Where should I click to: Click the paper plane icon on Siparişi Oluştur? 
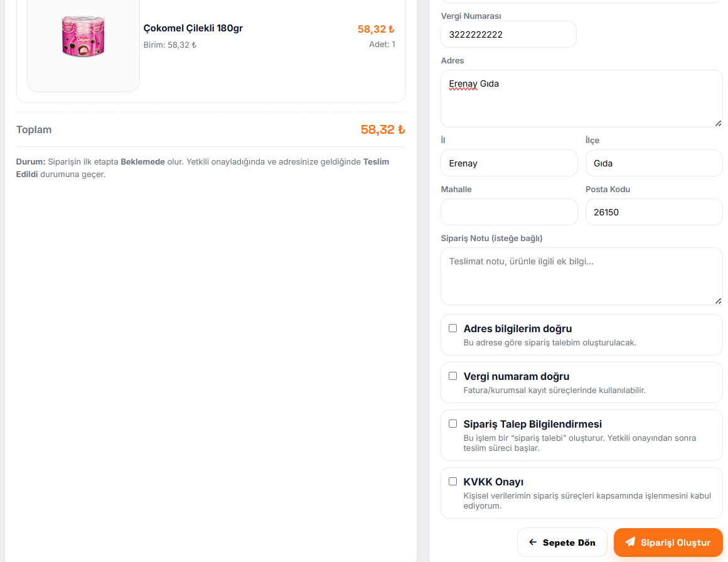pos(630,542)
